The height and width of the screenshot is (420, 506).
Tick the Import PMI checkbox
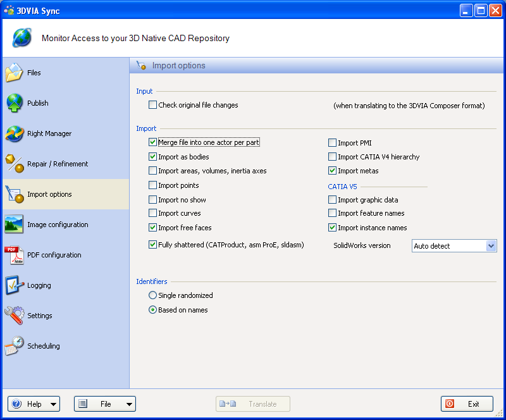coord(332,143)
